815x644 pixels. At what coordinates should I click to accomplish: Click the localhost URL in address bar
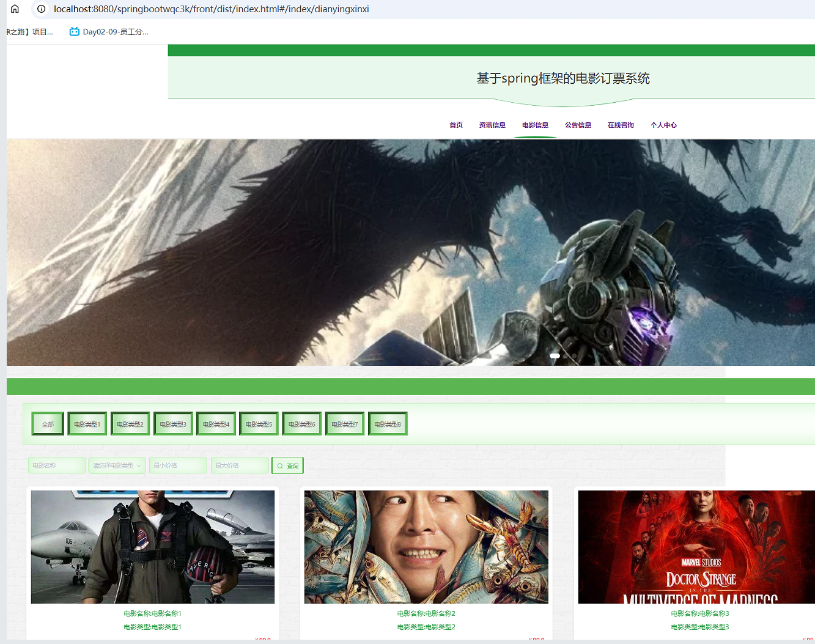click(x=211, y=9)
